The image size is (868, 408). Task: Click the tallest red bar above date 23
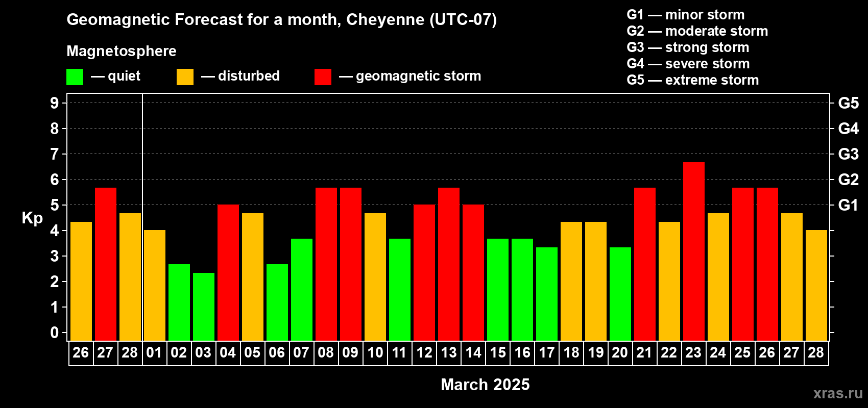(x=694, y=251)
